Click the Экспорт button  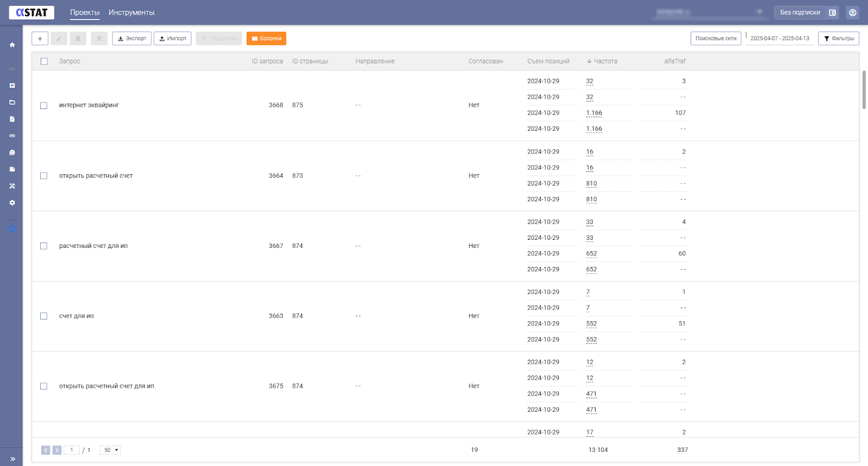click(x=132, y=39)
